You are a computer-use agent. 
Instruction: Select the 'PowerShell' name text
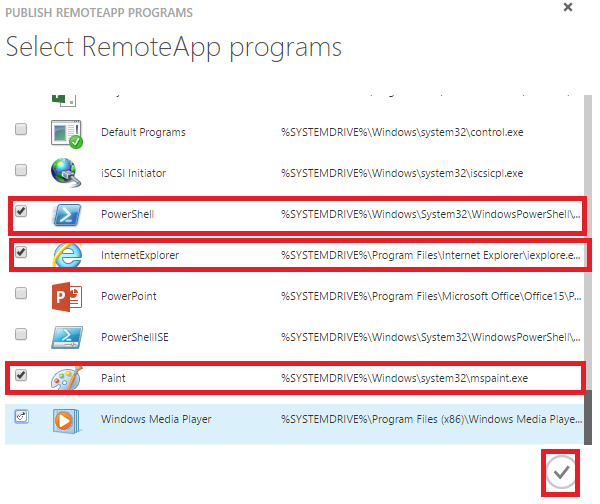coord(127,214)
